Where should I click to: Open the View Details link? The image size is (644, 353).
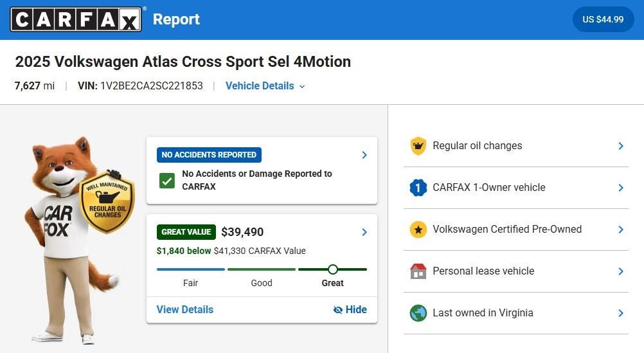pos(185,310)
